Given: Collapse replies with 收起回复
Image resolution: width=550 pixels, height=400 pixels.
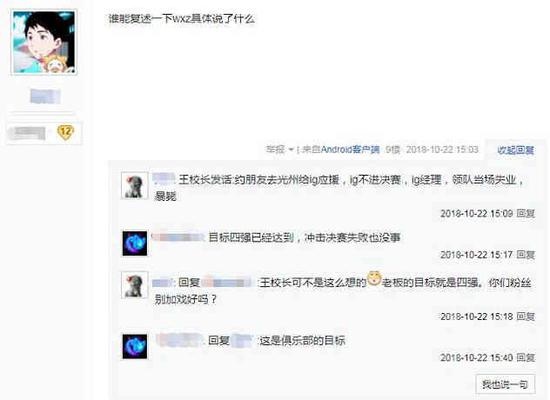Looking at the screenshot, I should (516, 150).
